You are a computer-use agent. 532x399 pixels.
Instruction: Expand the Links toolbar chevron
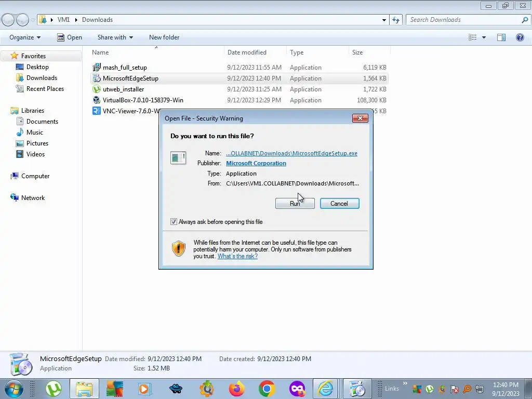point(405,383)
